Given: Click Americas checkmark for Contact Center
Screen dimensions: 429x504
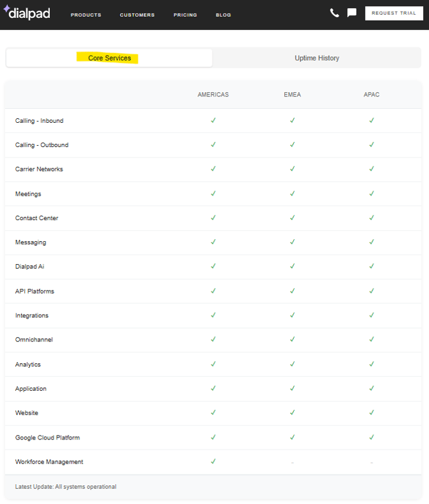Looking at the screenshot, I should pos(213,217).
